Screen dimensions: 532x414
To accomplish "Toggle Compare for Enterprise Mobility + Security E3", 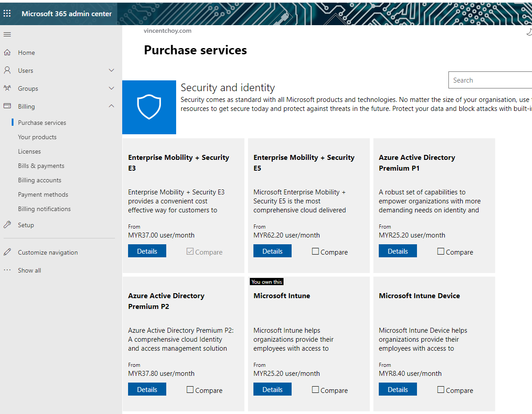I will (x=190, y=251).
